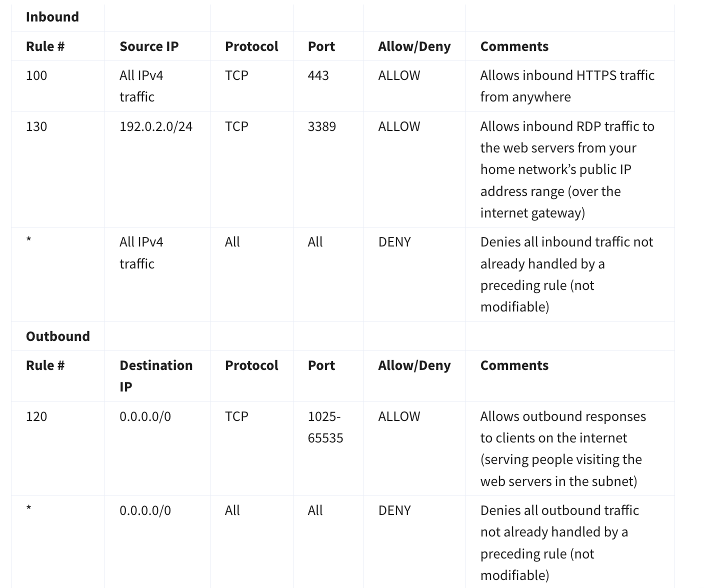Click the 1025-65535 port range cell
Screen dimensions: 704x588
(x=325, y=427)
